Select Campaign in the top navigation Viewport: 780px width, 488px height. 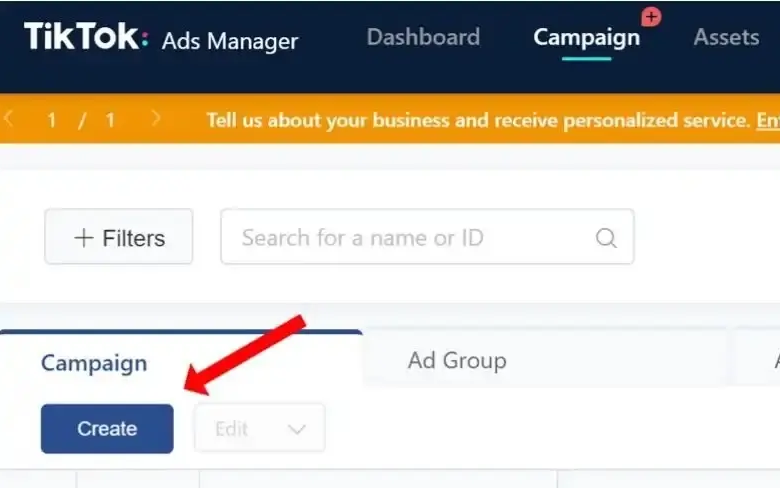click(586, 38)
